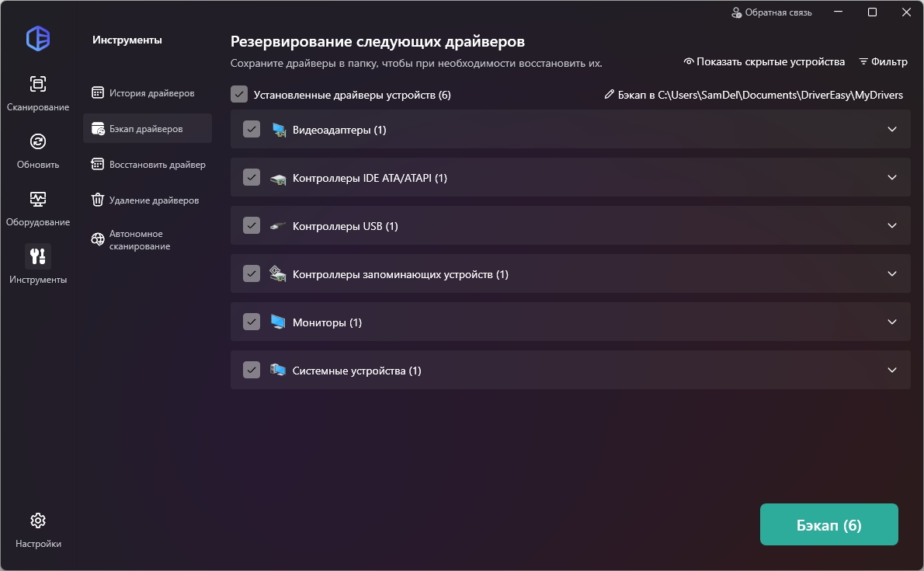Click the Обратная связь feedback icon

coord(737,12)
